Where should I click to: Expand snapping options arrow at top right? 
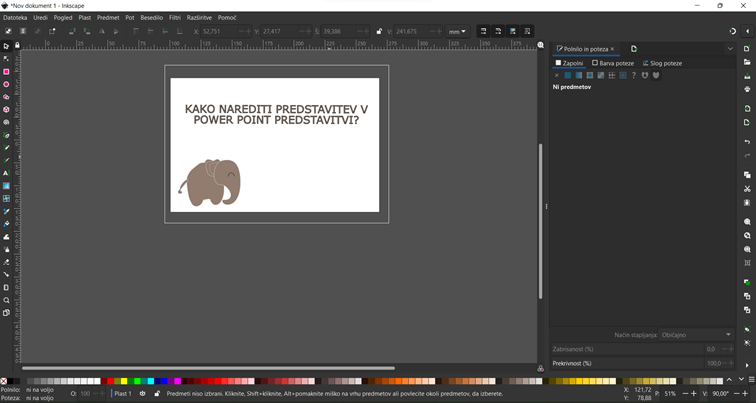click(x=747, y=31)
